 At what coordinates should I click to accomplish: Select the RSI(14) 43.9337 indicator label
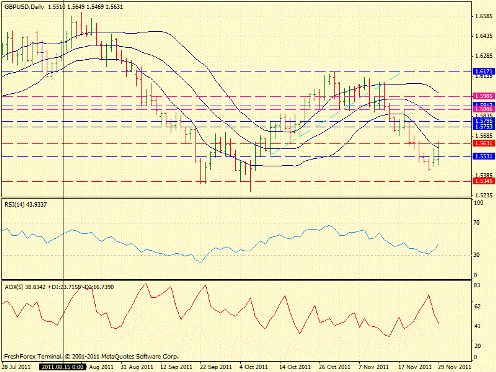pyautogui.click(x=26, y=205)
